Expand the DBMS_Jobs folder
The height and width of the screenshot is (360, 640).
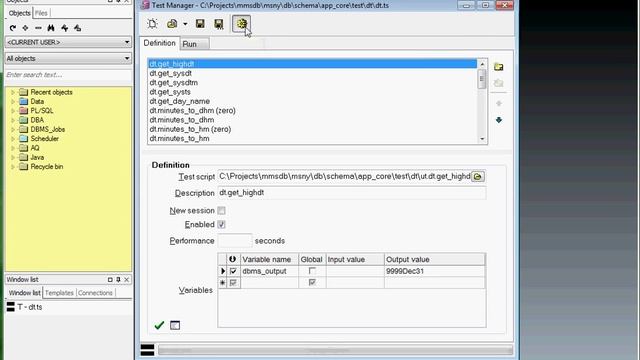click(x=13, y=129)
